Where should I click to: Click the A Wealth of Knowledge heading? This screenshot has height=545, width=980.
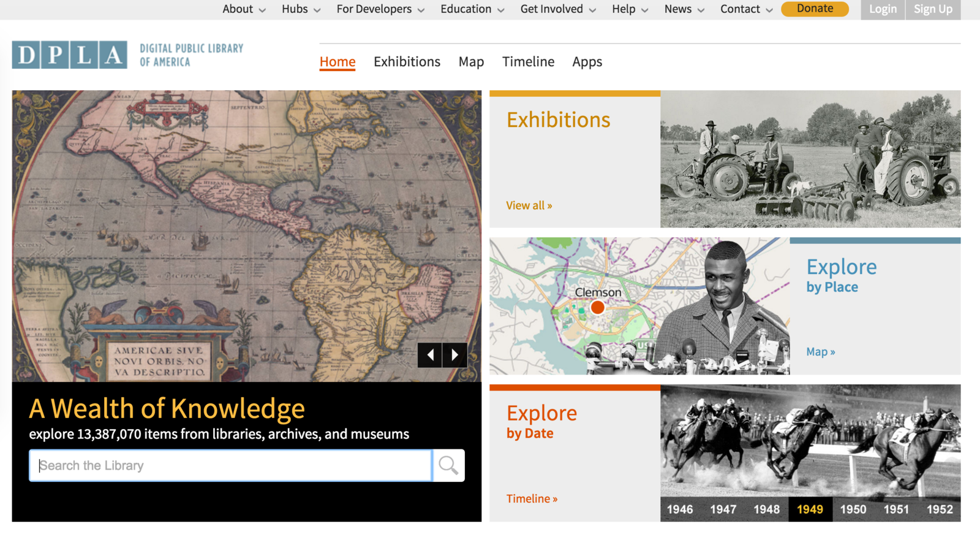(167, 409)
